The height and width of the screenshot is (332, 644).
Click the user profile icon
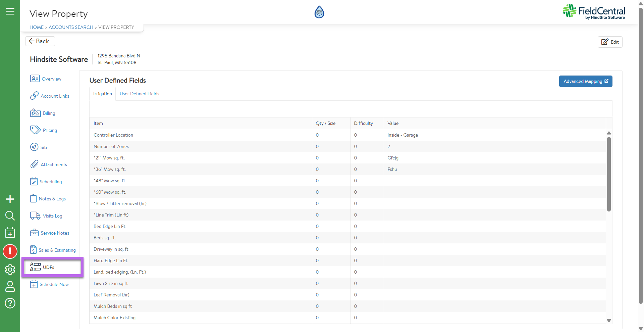point(10,286)
